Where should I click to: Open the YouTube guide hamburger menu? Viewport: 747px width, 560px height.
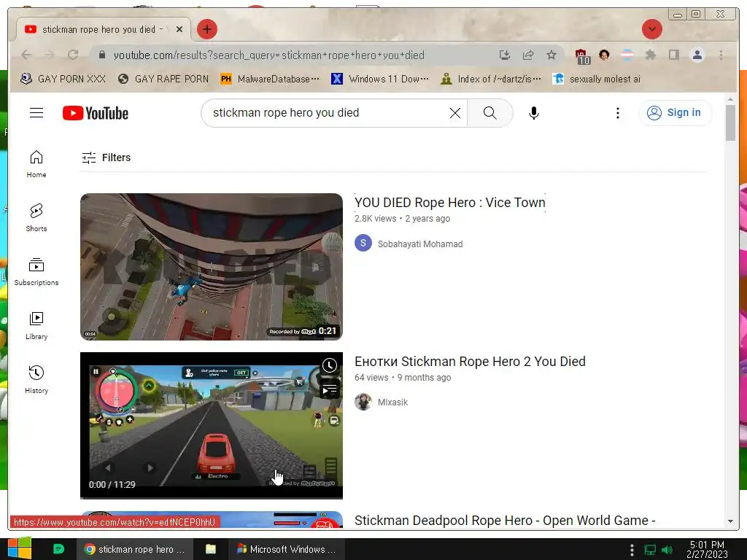(36, 113)
